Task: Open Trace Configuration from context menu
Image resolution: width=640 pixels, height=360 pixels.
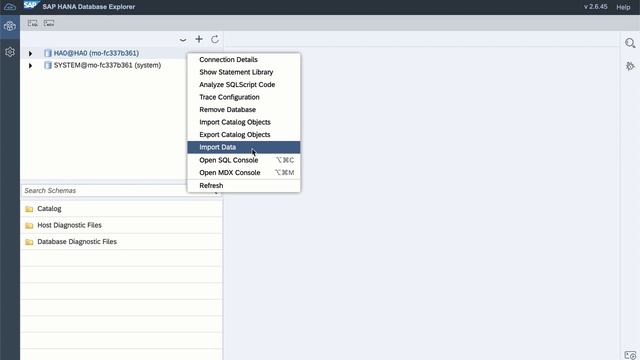Action: 244,97
